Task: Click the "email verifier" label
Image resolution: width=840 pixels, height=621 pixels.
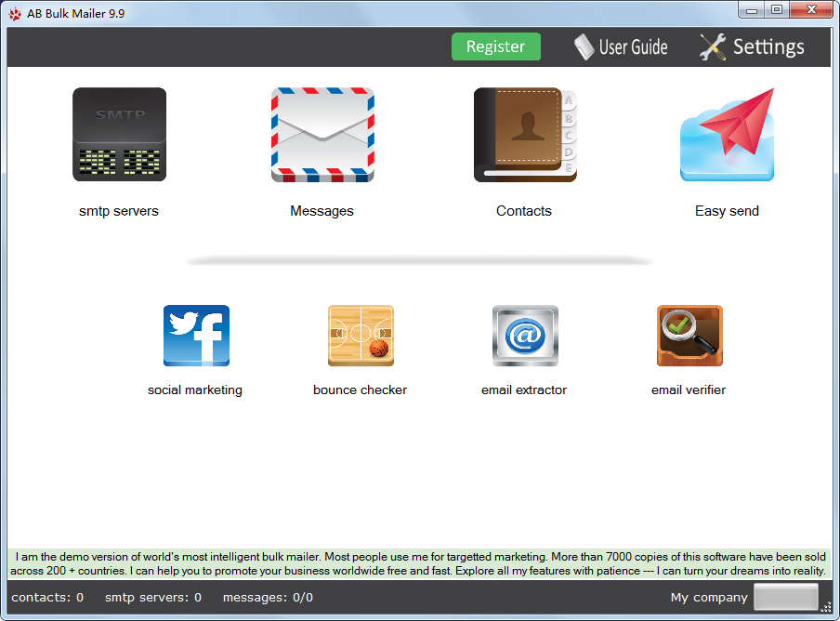Action: [689, 390]
